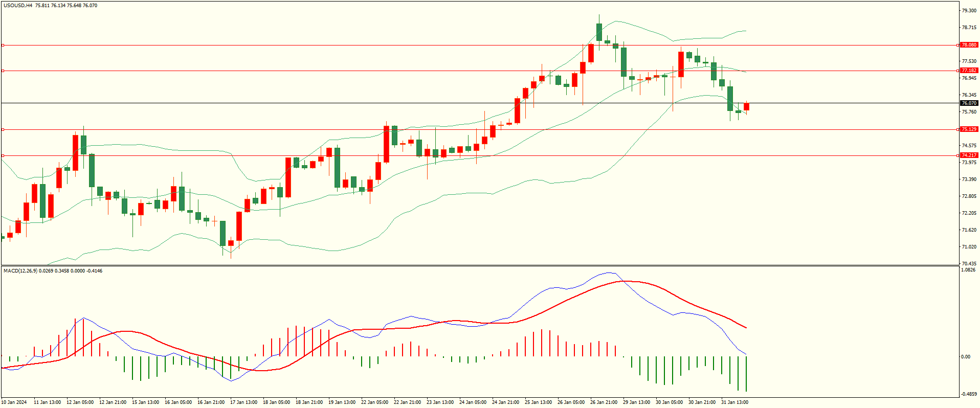
Task: Click the 18 Jan 05:00 time axis label
Action: 277,402
